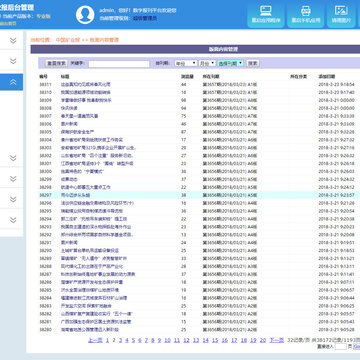Select ID cell 38308
The image size is (360, 360).
click(x=45, y=108)
